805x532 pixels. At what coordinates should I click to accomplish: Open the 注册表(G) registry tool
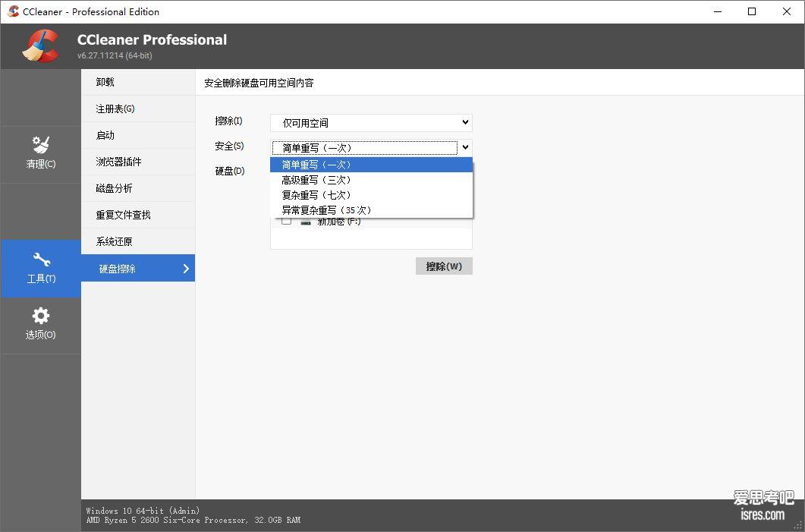[x=138, y=109]
